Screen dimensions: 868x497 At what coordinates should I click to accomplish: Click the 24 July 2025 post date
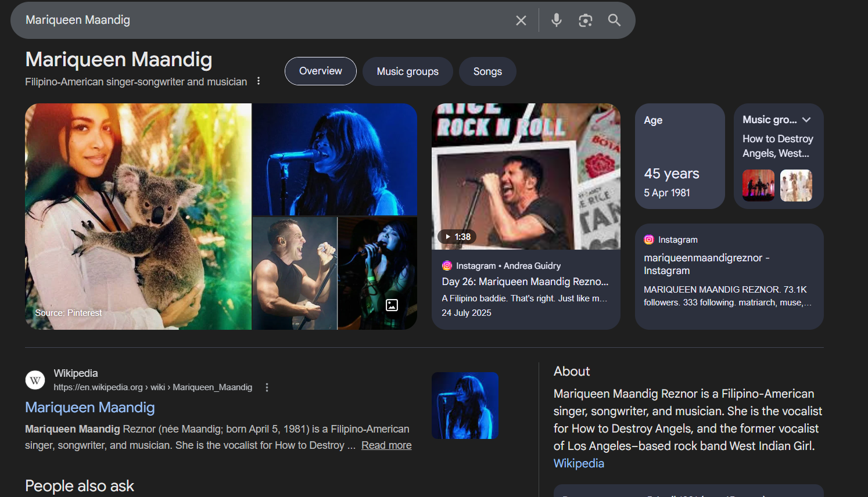coord(467,313)
